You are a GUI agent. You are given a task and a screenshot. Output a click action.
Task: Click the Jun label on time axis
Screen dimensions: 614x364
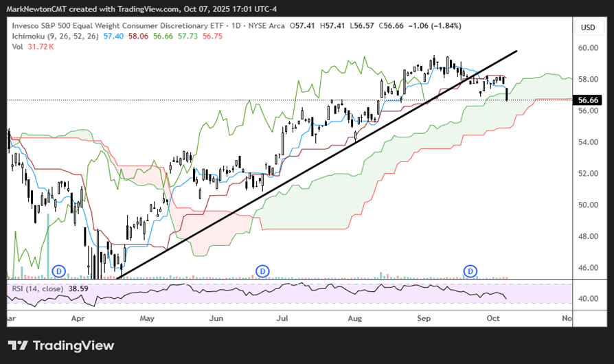coord(216,319)
